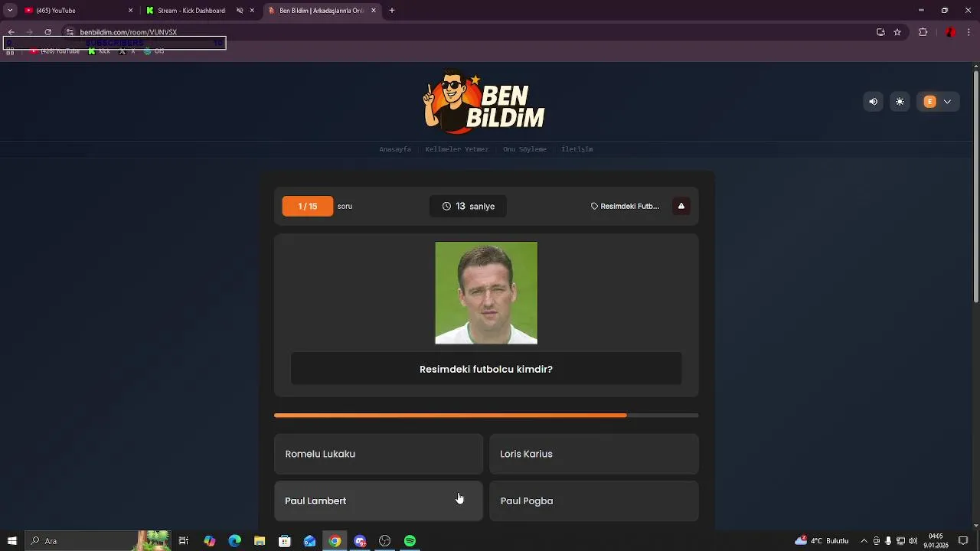The image size is (980, 551).
Task: Open the Chrome profile avatar
Action: point(950,32)
